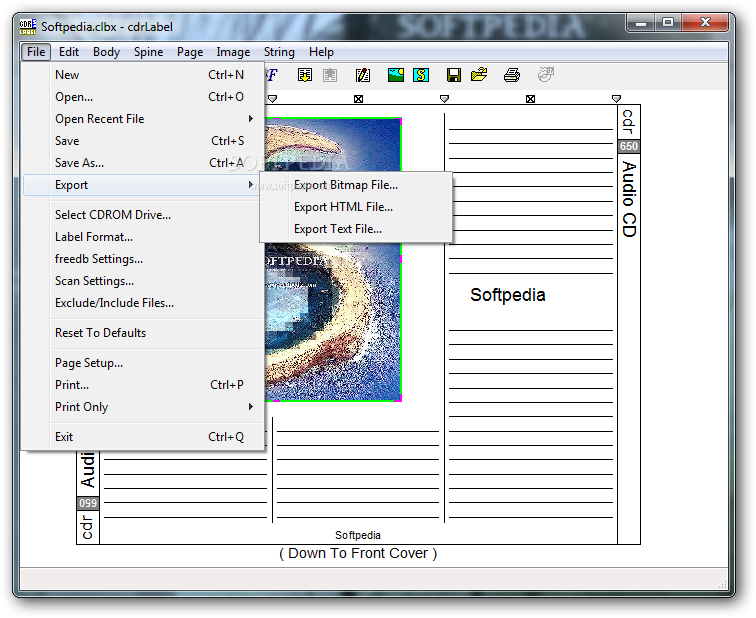
Task: Click the Softpedia title text on back cover
Action: (507, 295)
